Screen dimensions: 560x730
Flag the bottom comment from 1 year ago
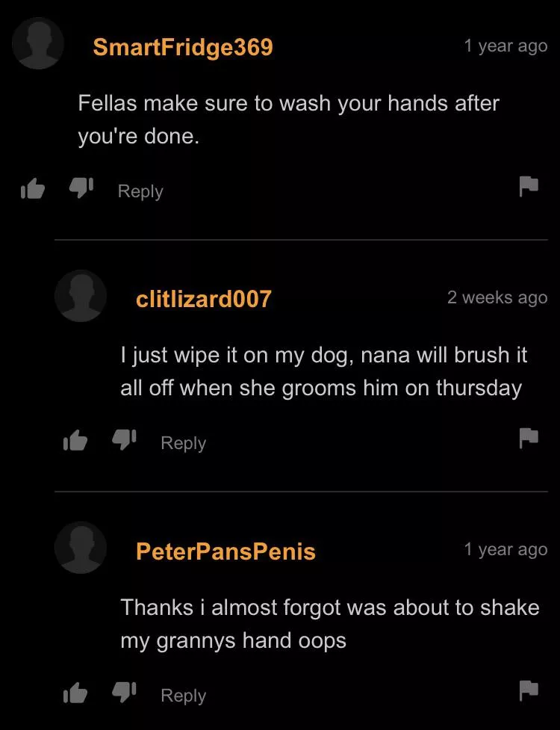[529, 691]
